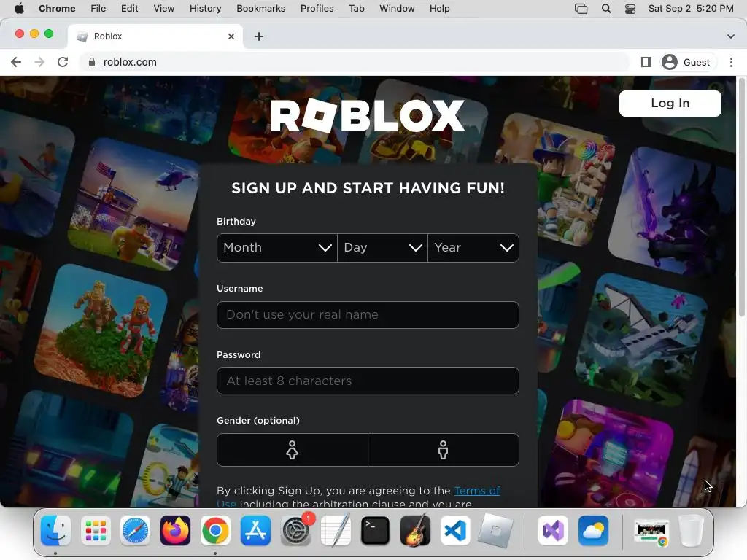Click the Stage Manager menu bar icon
Viewport: 747px width, 560px height.
point(581,9)
